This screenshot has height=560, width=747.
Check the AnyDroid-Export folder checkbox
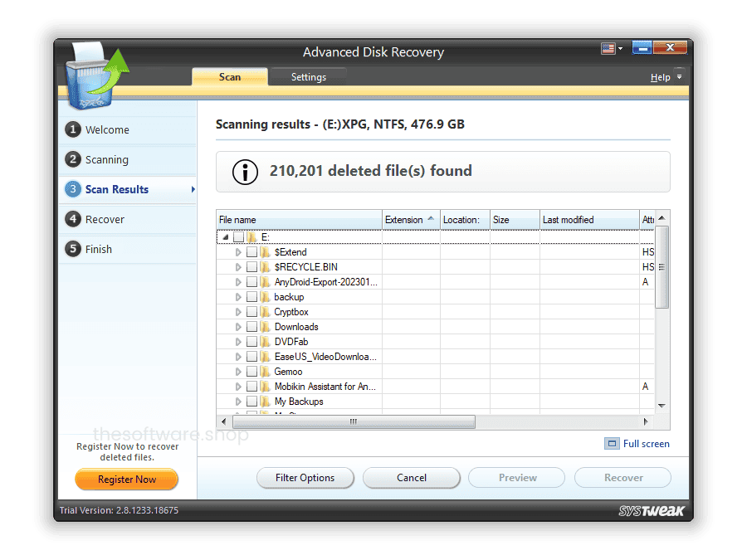coord(252,282)
